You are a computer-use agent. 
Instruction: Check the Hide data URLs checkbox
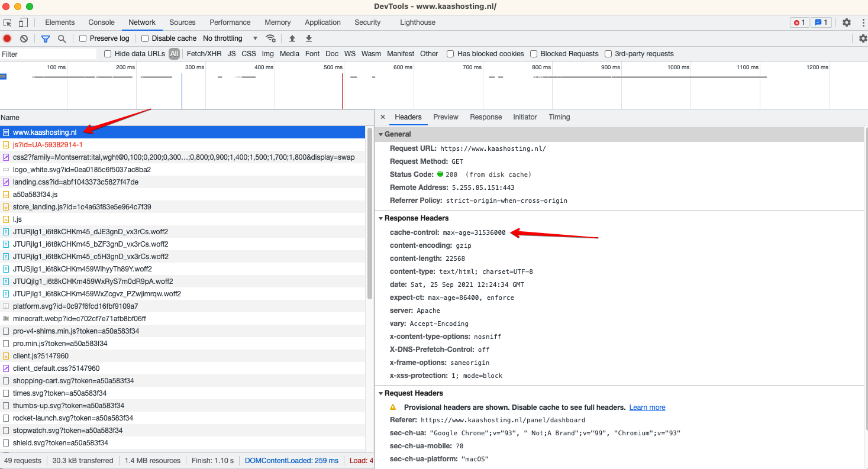108,54
